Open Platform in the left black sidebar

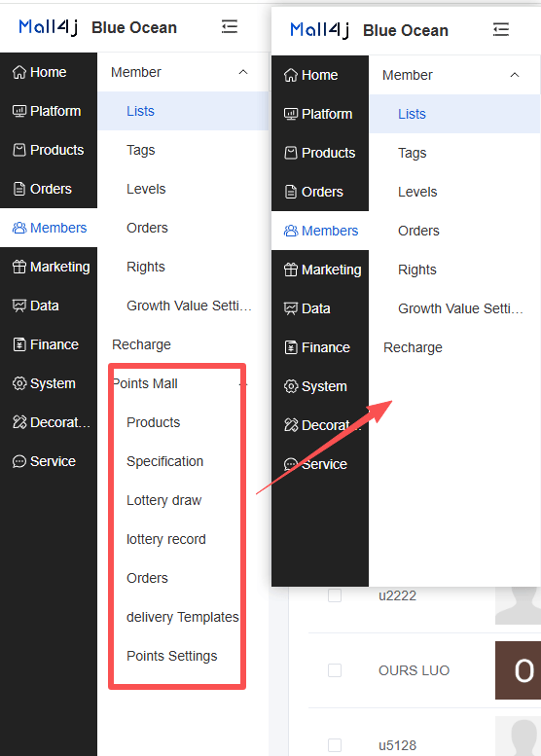click(x=47, y=111)
